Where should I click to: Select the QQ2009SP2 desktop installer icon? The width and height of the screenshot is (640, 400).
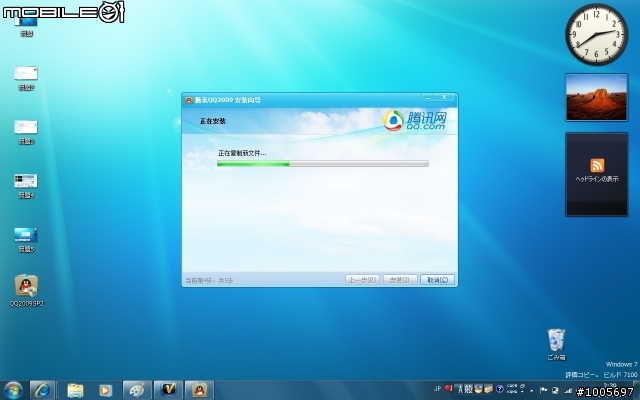[x=27, y=290]
